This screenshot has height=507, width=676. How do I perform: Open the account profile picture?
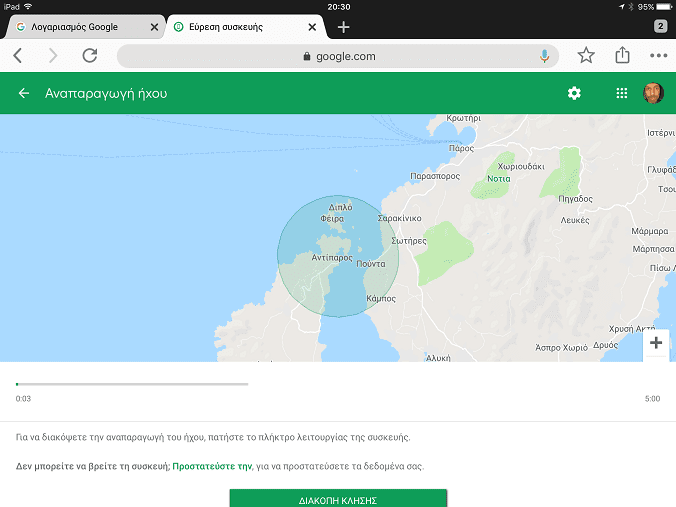653,93
